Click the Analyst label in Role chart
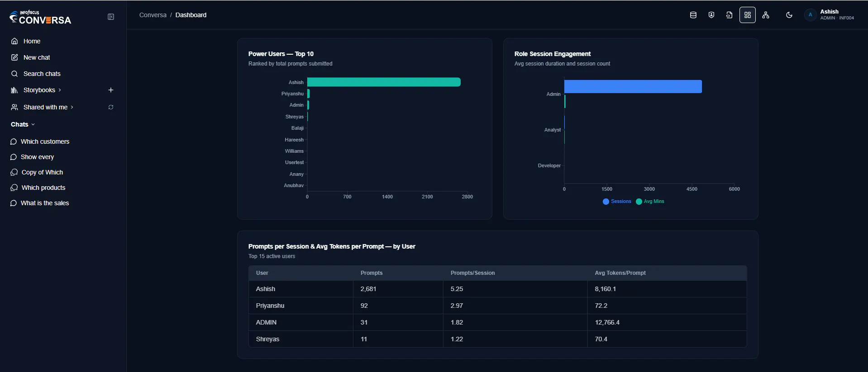868x372 pixels. (553, 130)
